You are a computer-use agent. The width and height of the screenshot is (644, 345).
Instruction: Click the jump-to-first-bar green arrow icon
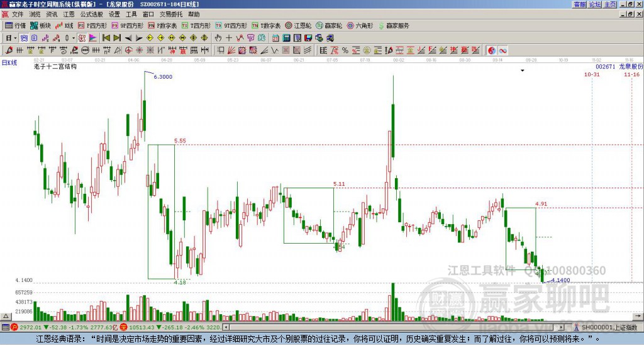tap(106, 38)
